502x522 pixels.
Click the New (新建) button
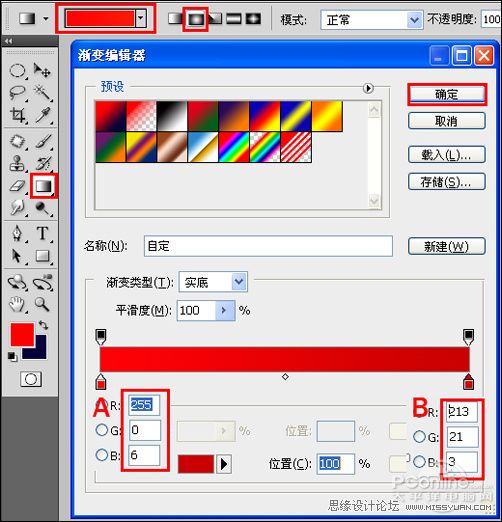click(447, 246)
